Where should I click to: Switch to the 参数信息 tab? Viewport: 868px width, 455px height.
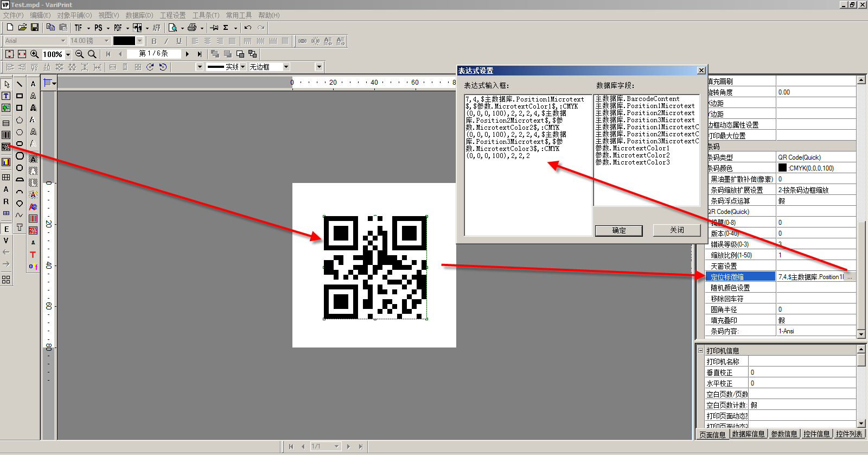pos(784,434)
